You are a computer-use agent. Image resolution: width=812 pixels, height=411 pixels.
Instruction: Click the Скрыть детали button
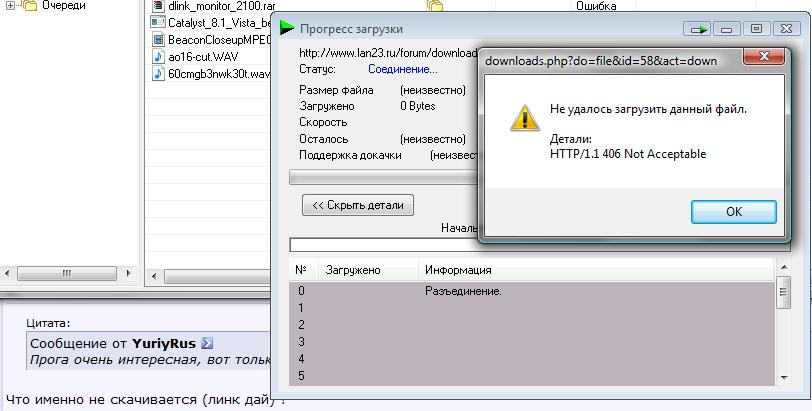point(358,205)
